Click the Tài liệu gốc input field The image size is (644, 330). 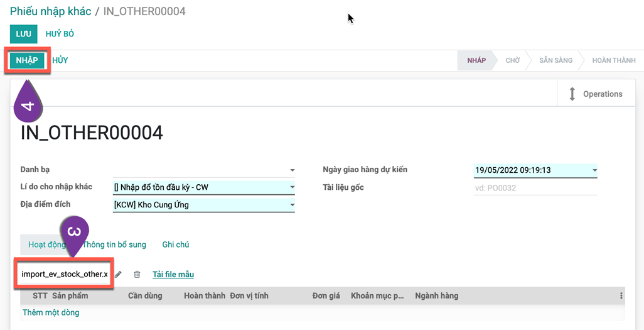tap(535, 189)
